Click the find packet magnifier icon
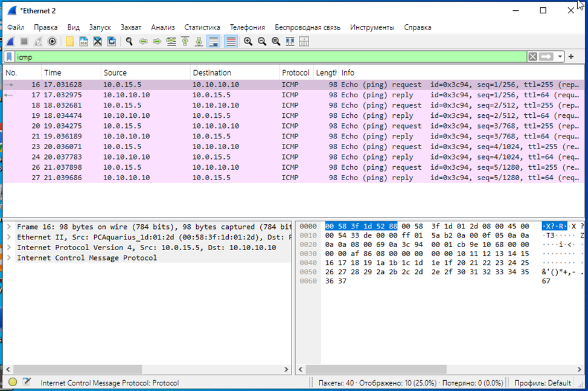This screenshot has width=588, height=391. tap(129, 42)
